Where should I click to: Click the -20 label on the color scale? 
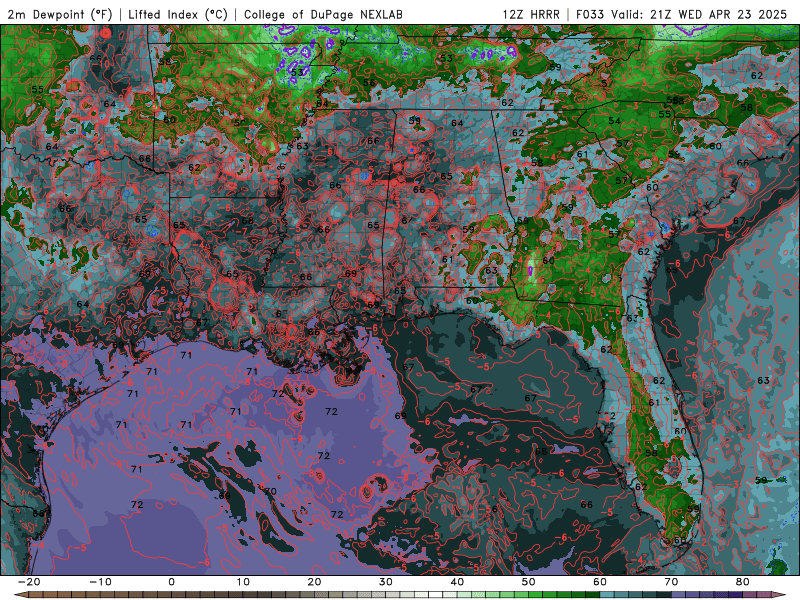click(x=29, y=582)
